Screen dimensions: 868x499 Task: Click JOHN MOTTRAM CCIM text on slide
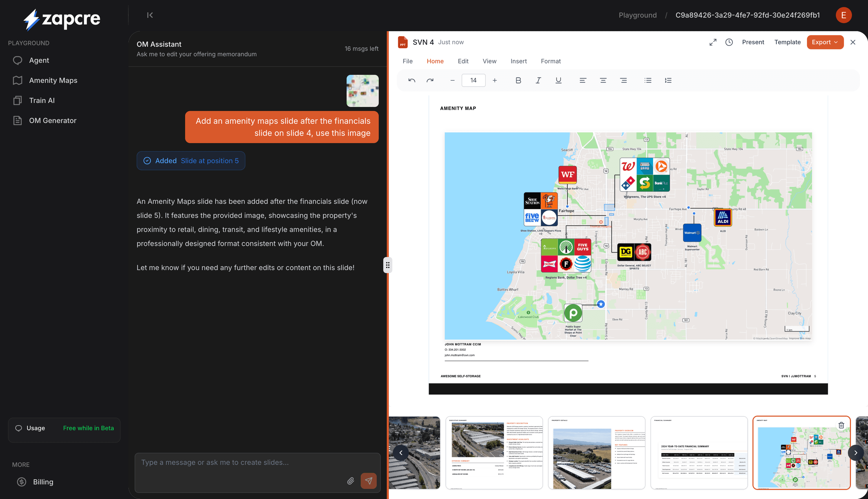point(463,344)
